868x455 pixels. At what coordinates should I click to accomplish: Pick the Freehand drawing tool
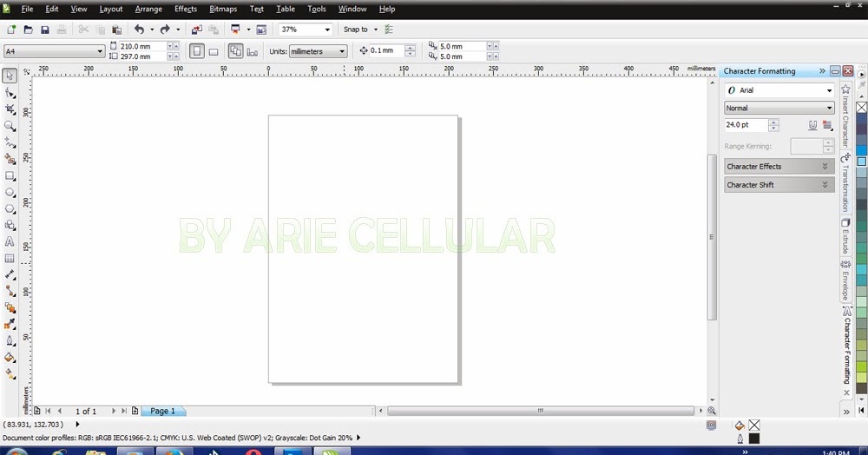[10, 142]
